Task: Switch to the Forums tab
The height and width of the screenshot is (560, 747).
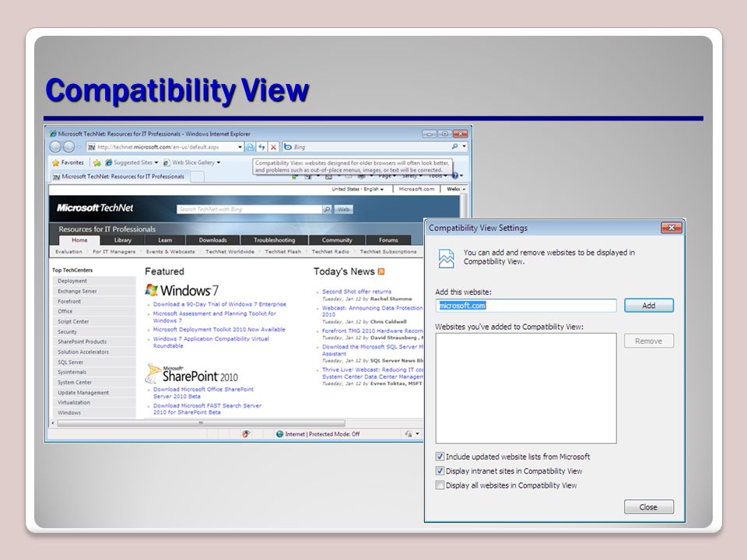Action: 388,240
